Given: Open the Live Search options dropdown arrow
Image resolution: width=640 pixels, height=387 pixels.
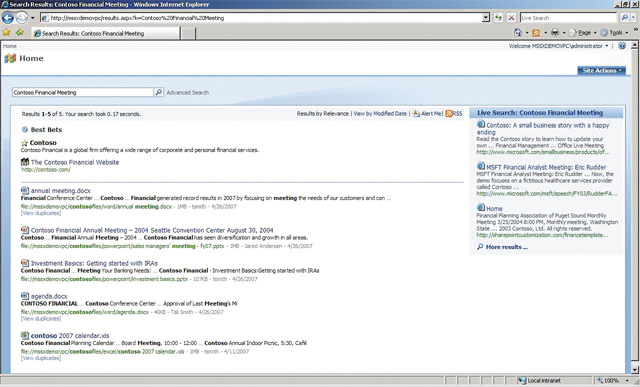Looking at the screenshot, I should point(633,18).
